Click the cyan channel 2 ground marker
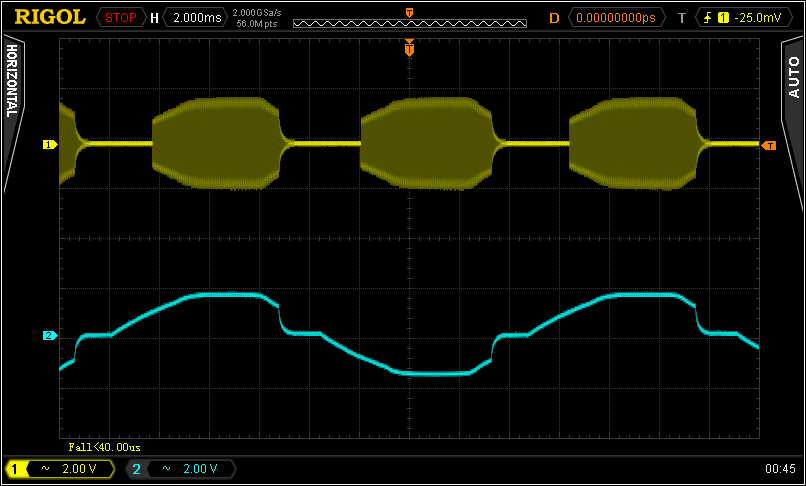The height and width of the screenshot is (486, 806). 50,336
